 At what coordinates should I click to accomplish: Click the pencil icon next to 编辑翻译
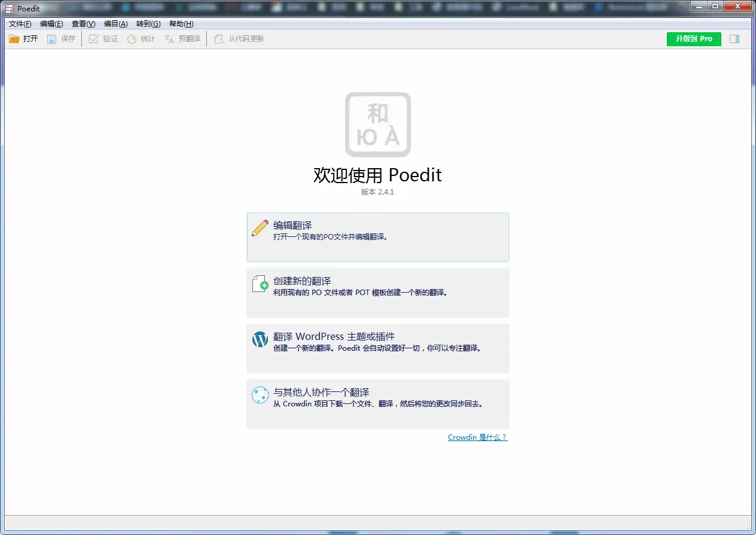pyautogui.click(x=259, y=227)
